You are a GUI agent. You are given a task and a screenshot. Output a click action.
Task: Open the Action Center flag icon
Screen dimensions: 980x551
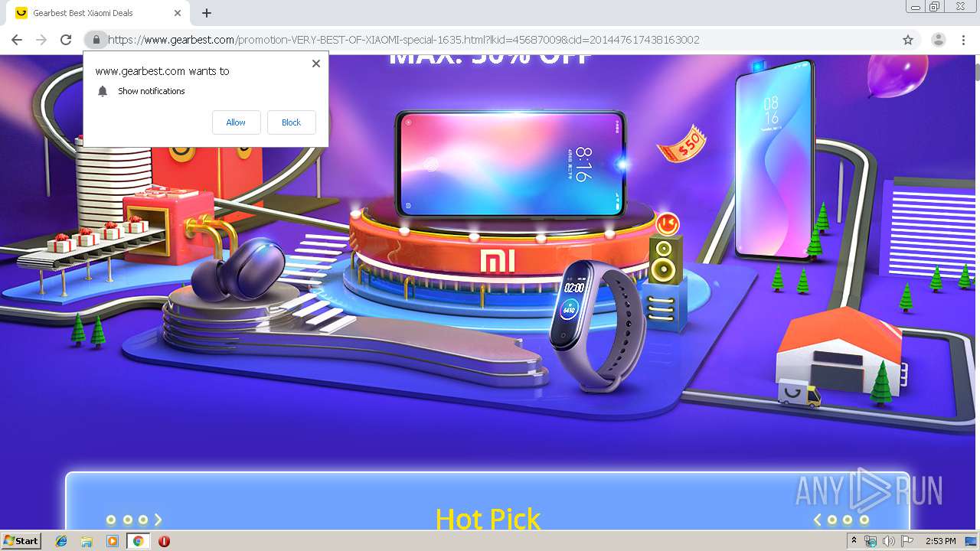(x=906, y=541)
